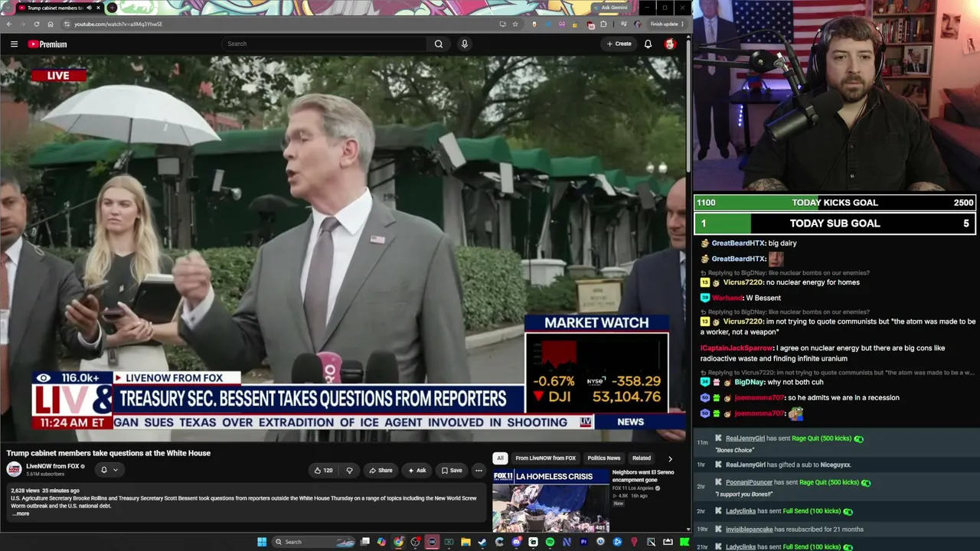Open Steam from the taskbar

(x=482, y=542)
